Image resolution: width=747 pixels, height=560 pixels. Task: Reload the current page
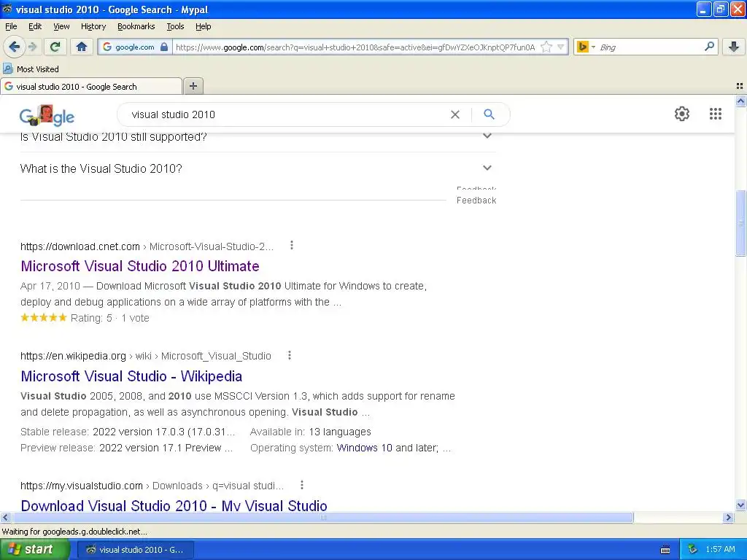tap(55, 47)
